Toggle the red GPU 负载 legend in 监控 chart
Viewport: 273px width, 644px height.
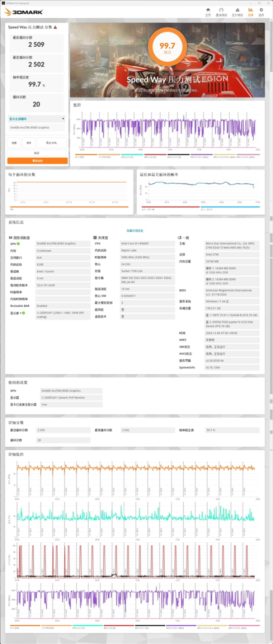(156, 156)
